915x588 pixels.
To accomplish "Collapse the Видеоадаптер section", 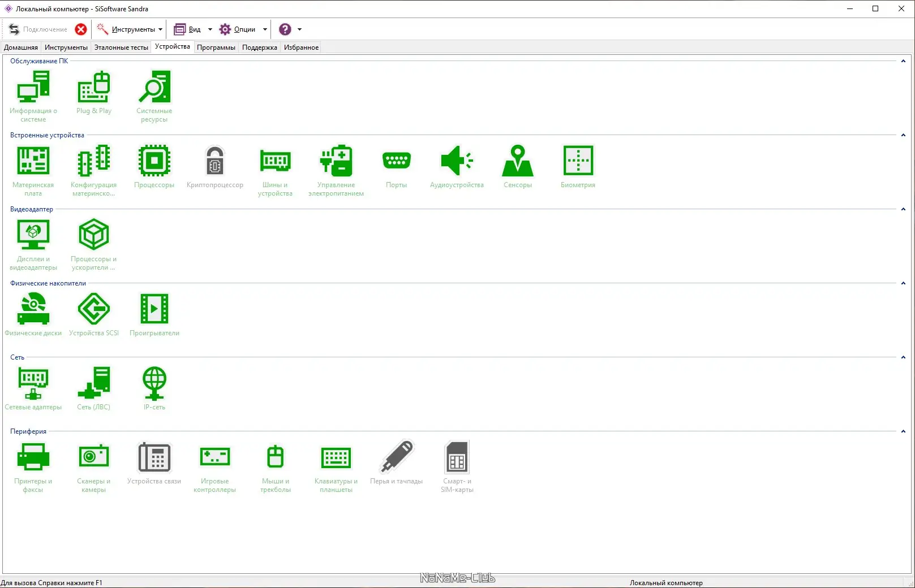I will [903, 209].
